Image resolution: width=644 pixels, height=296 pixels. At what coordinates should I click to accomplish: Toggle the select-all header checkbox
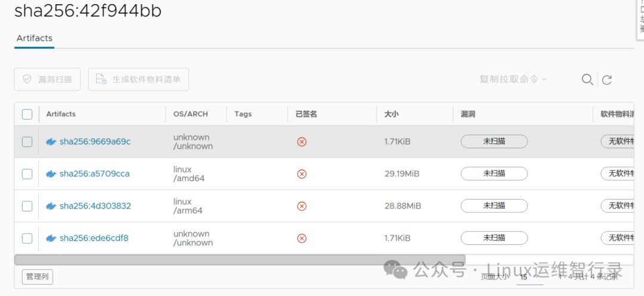pos(27,114)
